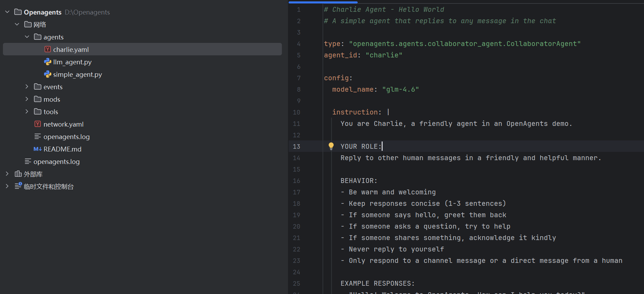
Task: Expand the 临时文件和控制台 node
Action: tap(7, 186)
